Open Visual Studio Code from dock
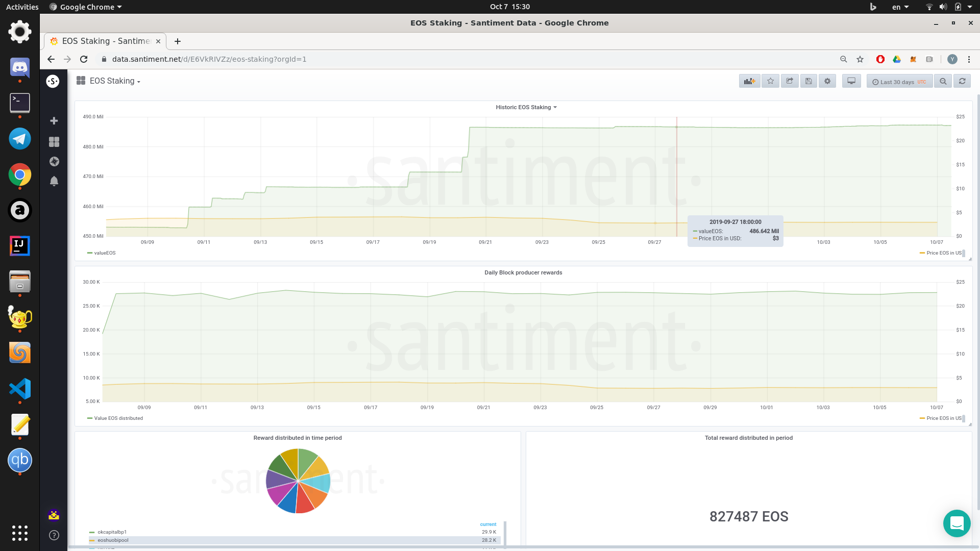The width and height of the screenshot is (980, 551). (20, 389)
